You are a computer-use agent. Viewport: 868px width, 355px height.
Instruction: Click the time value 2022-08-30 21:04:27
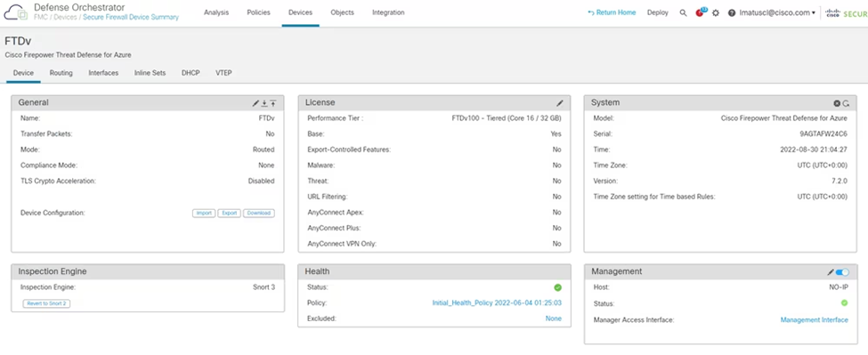[814, 149]
